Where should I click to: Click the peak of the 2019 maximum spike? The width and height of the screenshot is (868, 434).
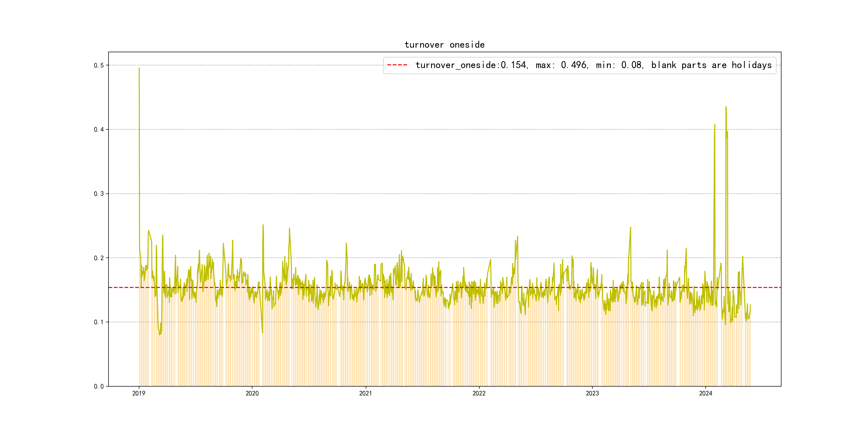tap(139, 68)
